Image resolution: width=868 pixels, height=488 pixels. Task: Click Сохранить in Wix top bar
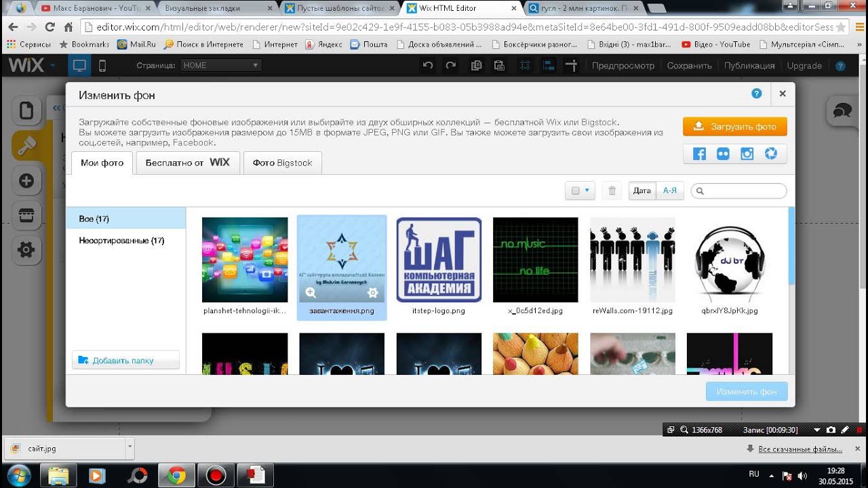[x=690, y=66]
